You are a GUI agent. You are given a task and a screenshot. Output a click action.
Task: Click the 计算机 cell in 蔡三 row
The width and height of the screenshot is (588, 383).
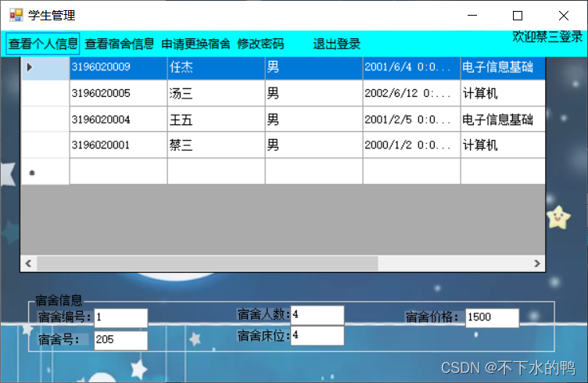tap(501, 145)
